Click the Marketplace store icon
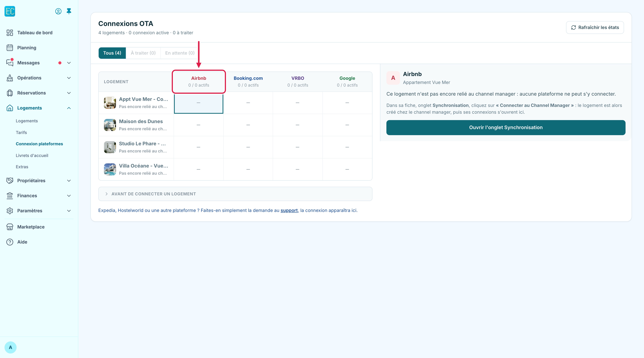The image size is (644, 358). (10, 227)
